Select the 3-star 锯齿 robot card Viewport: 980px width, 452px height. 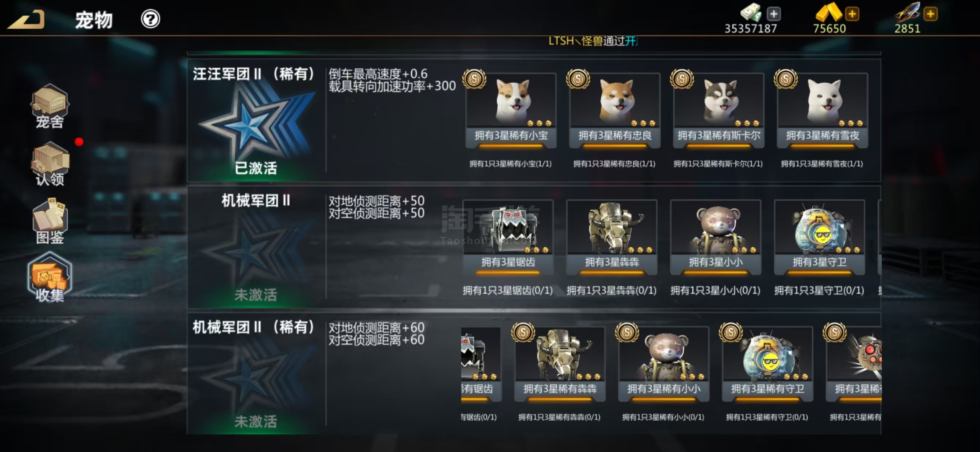click(x=508, y=237)
